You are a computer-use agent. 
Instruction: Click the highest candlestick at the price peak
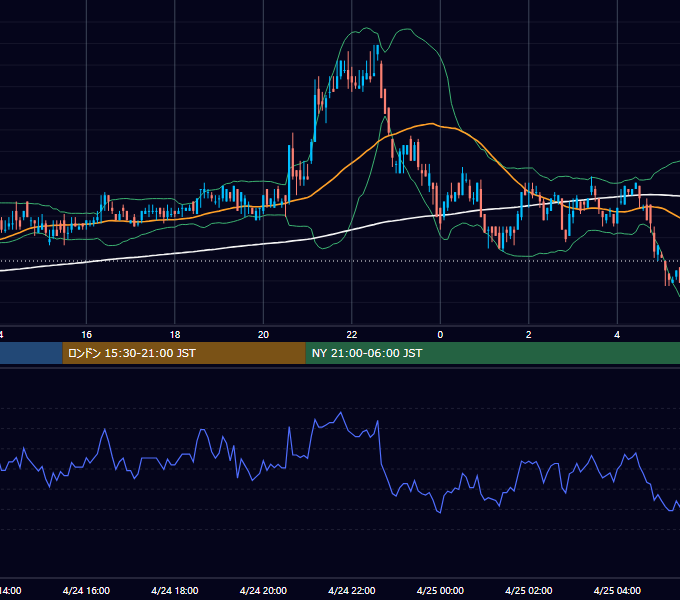378,52
